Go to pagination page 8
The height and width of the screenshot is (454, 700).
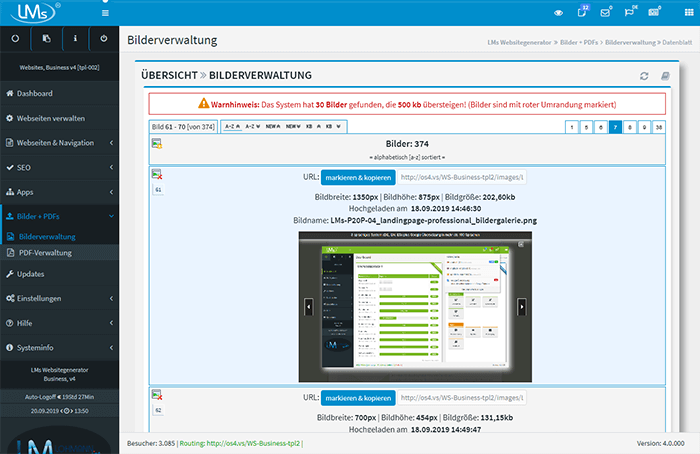point(630,127)
